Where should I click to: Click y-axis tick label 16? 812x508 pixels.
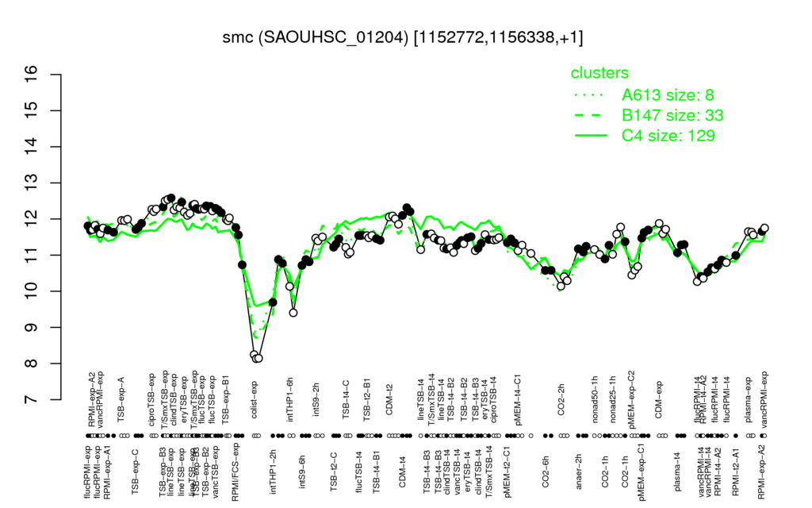(31, 75)
